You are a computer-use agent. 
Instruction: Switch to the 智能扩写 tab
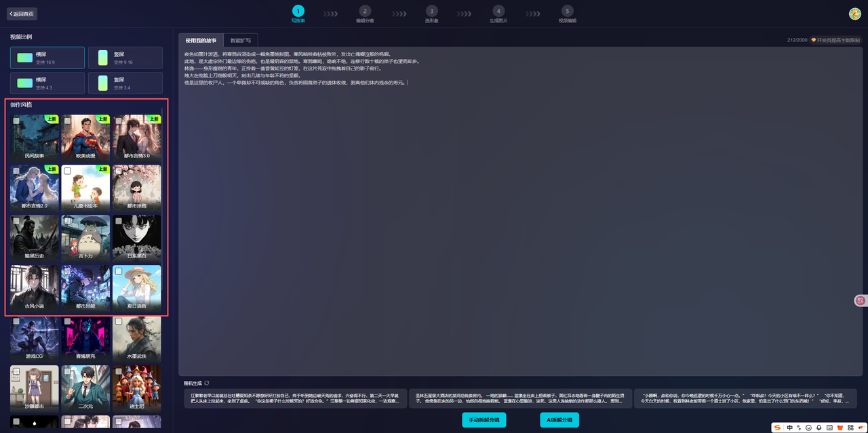(x=240, y=41)
